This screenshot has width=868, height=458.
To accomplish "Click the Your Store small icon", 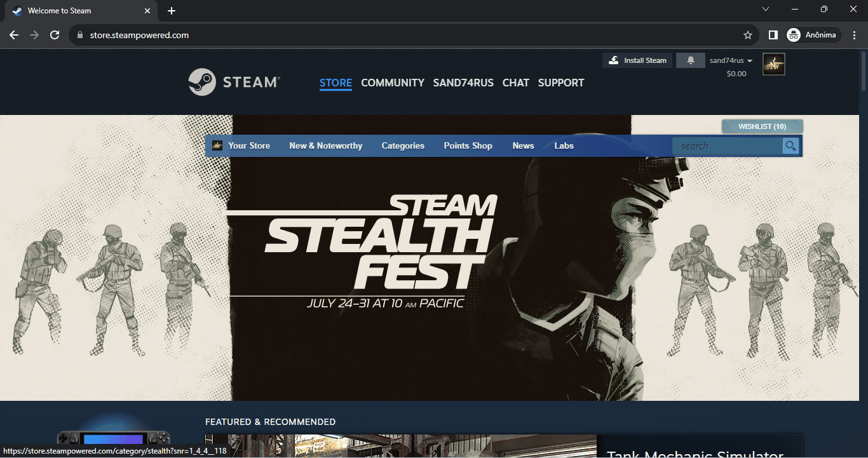I will (x=217, y=145).
